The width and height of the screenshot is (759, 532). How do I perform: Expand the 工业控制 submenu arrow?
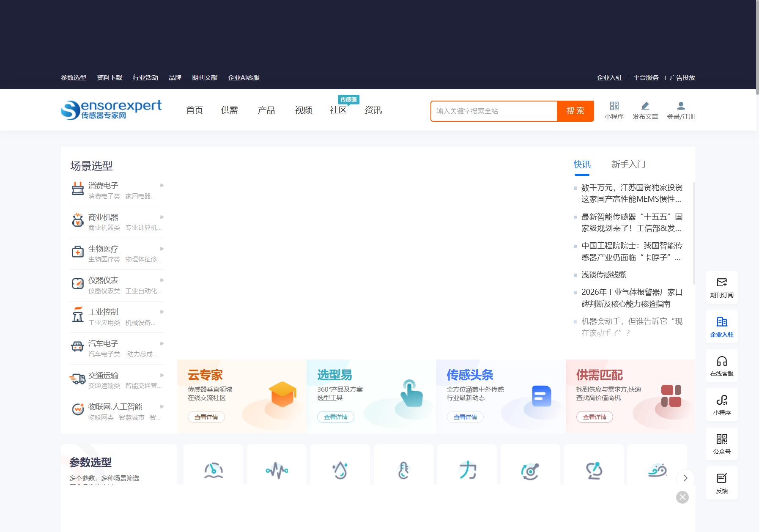[x=162, y=312]
